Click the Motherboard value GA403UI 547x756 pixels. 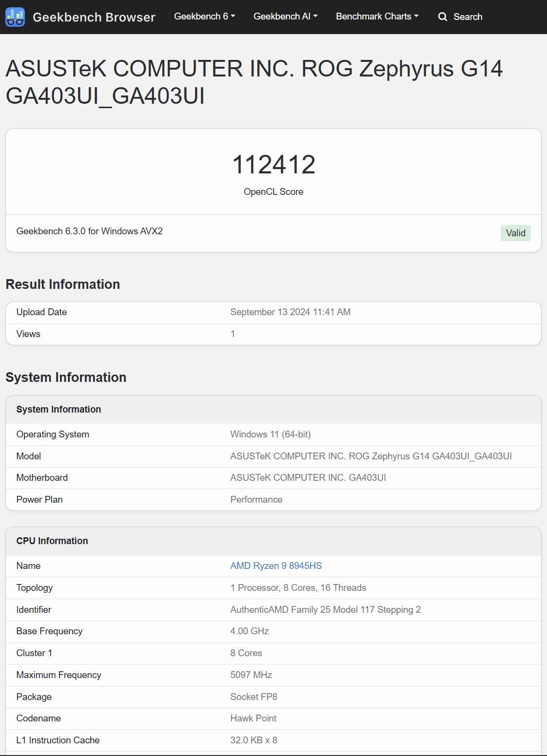pyautogui.click(x=308, y=478)
